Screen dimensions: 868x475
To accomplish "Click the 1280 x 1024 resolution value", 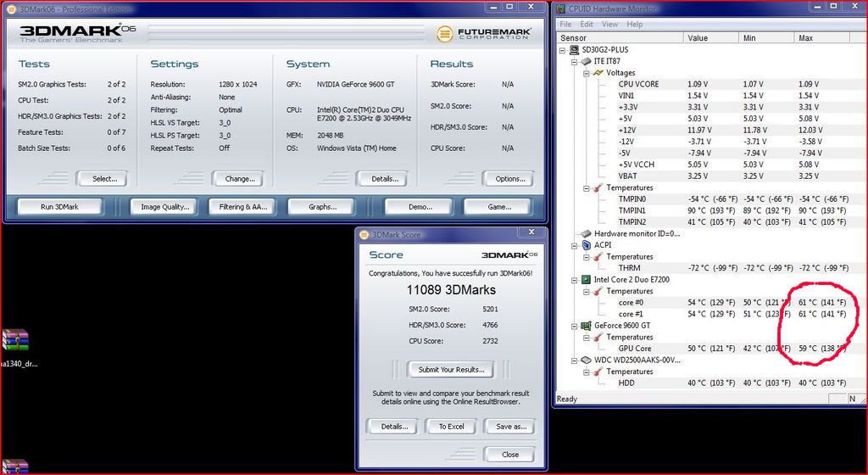I will click(x=238, y=84).
